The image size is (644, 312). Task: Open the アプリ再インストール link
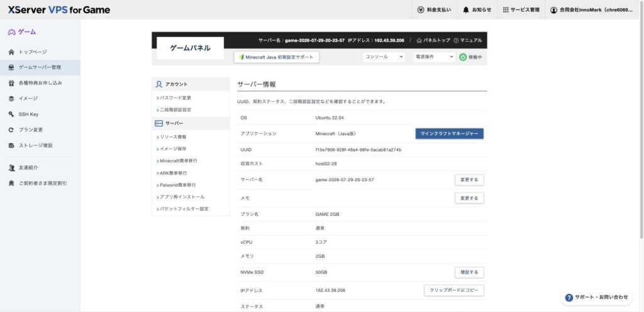(x=180, y=197)
